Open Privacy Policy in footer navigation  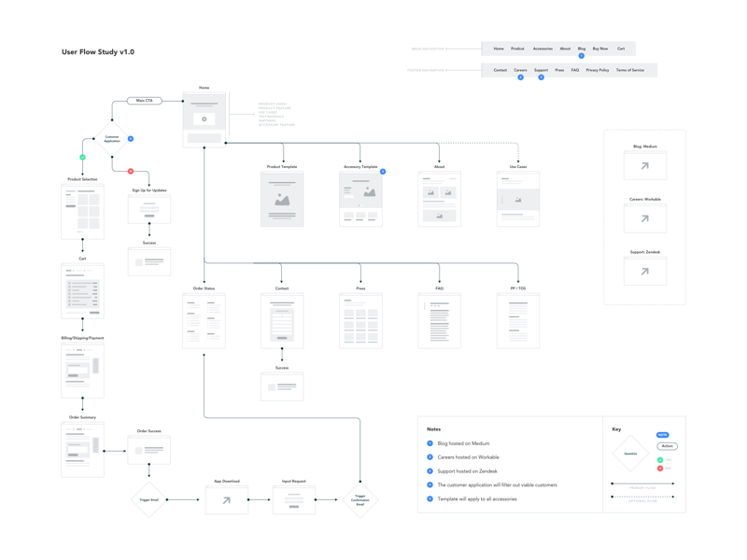[x=598, y=70]
